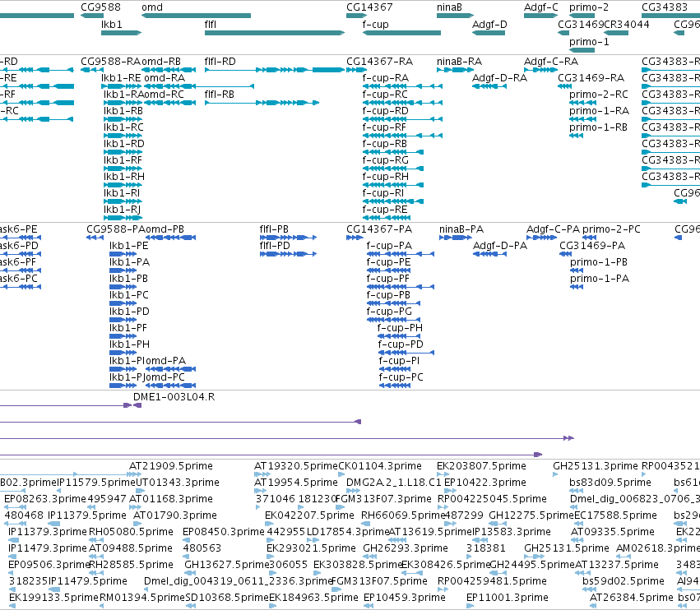
Task: Click the CG14367-PA protein label
Action: point(379,229)
